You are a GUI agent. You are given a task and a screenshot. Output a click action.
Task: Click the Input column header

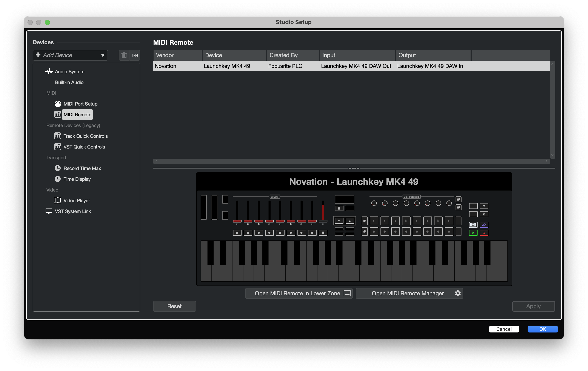(357, 55)
